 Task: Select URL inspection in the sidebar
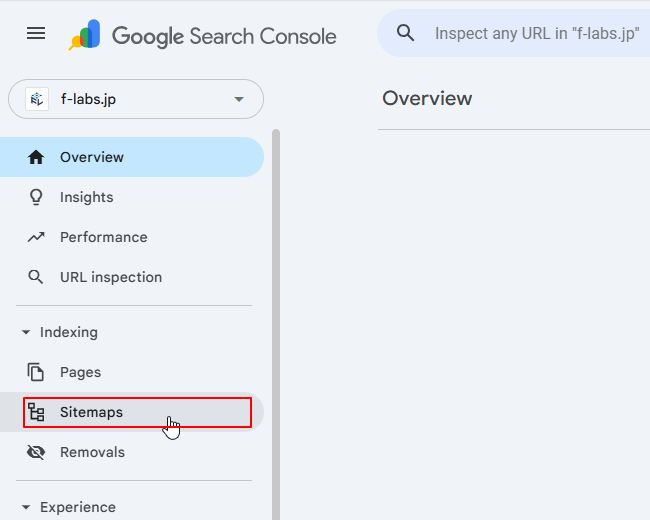[132, 277]
